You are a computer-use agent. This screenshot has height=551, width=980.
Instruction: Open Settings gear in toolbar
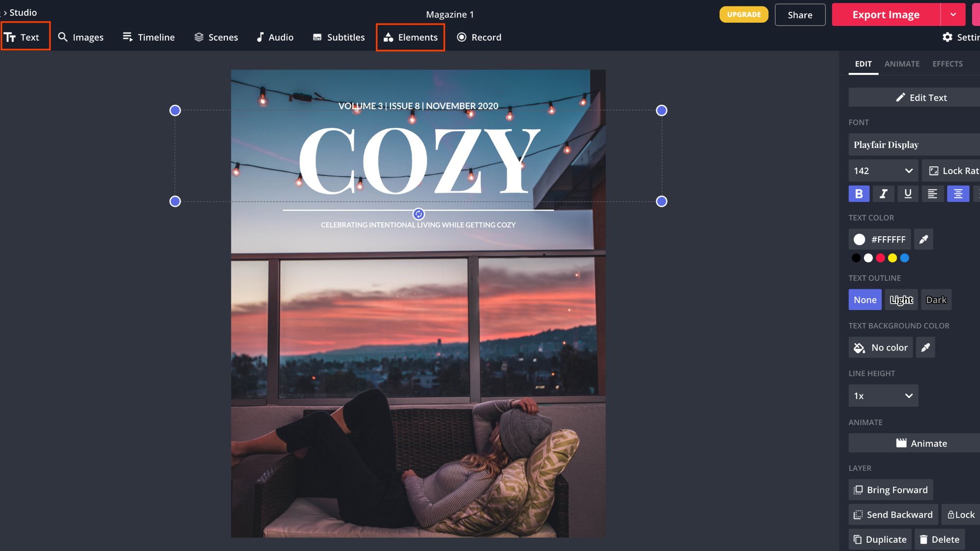coord(948,37)
